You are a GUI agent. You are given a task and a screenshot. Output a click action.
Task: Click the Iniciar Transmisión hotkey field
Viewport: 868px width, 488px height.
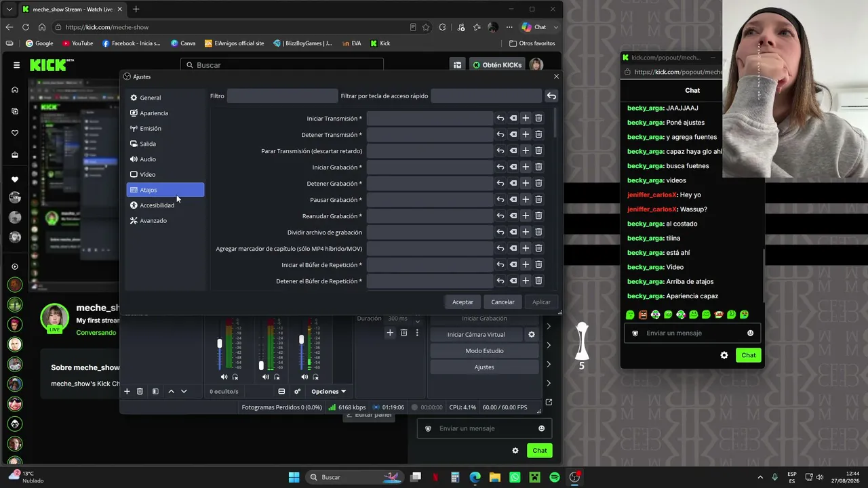tap(430, 119)
